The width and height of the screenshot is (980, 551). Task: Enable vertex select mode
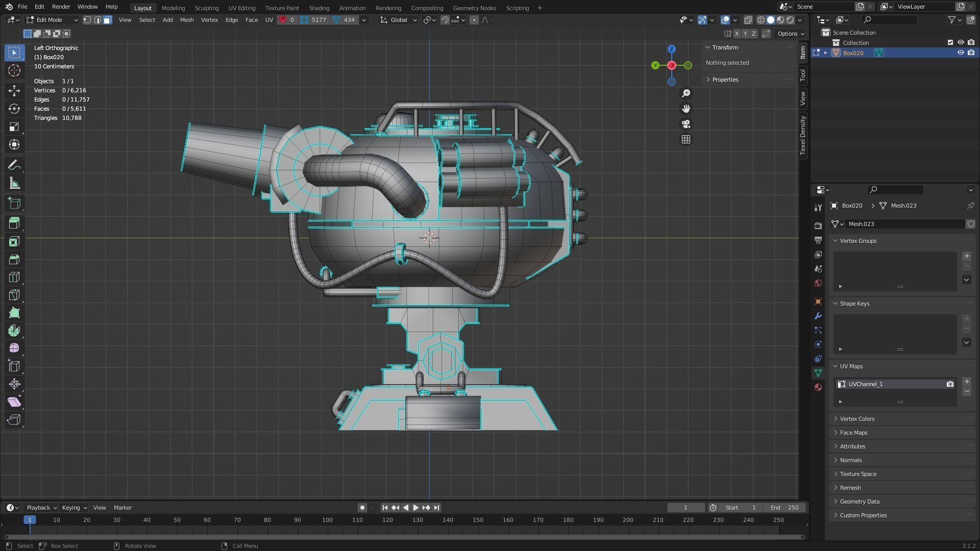point(87,20)
